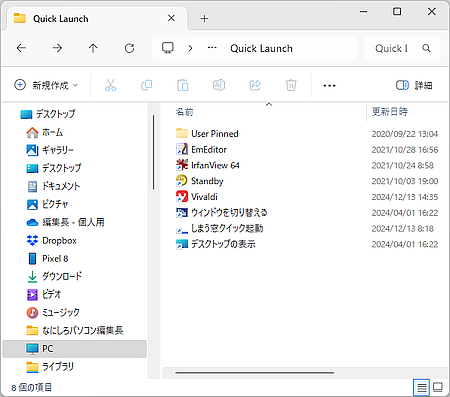This screenshot has width=450, height=397.
Task: Open ミュージック in the navigation pane
Action: (x=53, y=312)
